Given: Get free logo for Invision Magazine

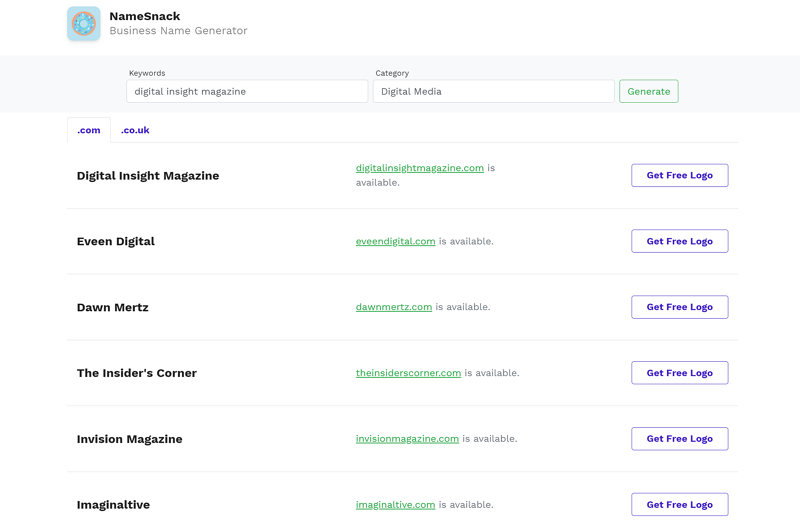Looking at the screenshot, I should point(679,439).
